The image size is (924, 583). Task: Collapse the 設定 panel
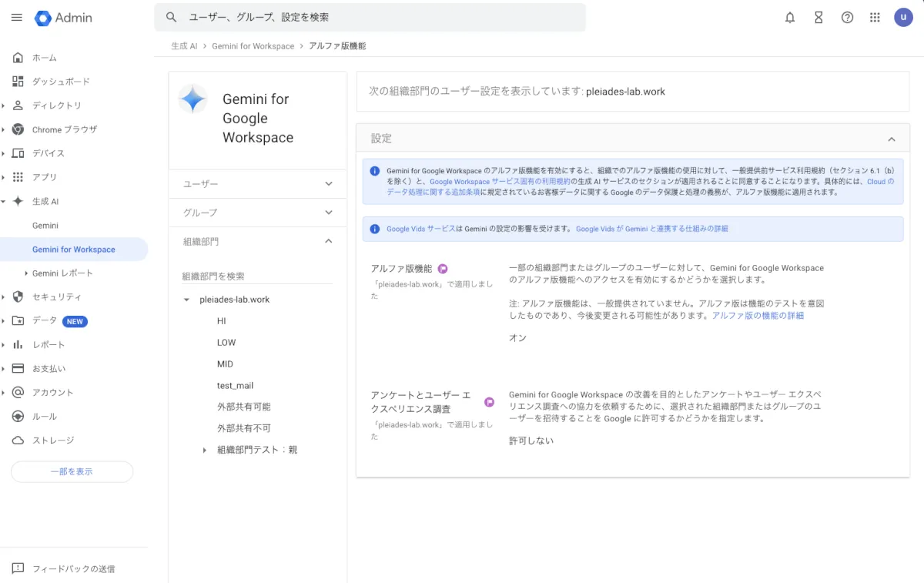click(x=892, y=139)
